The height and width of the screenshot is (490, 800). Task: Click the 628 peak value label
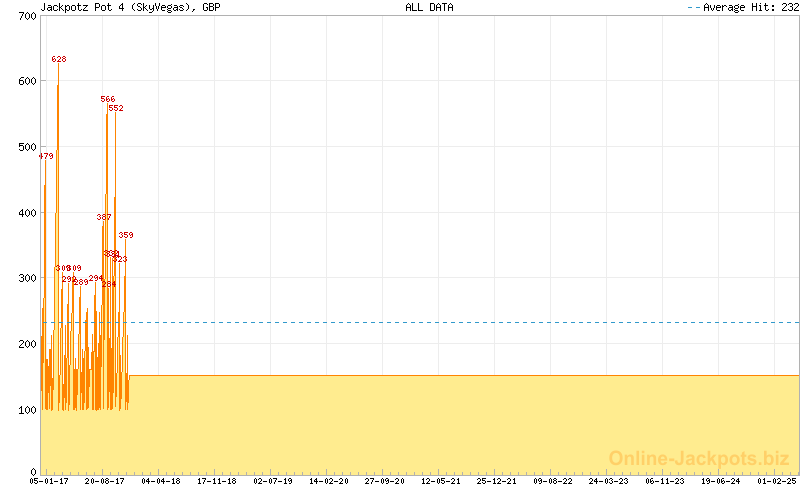point(59,60)
